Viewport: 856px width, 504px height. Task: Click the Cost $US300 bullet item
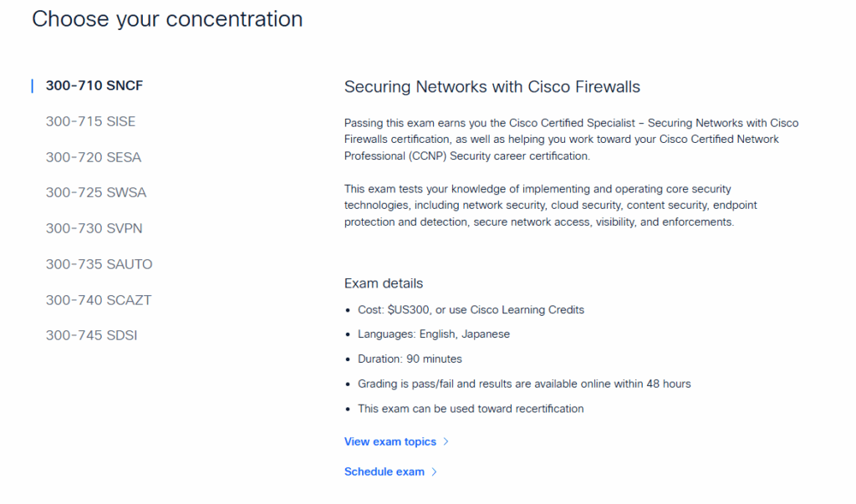point(471,309)
